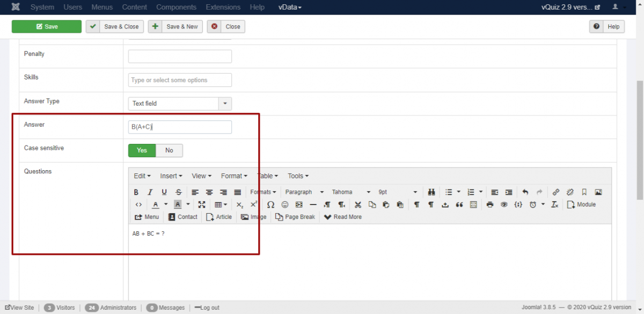Expand the Answer Type dropdown

click(225, 104)
